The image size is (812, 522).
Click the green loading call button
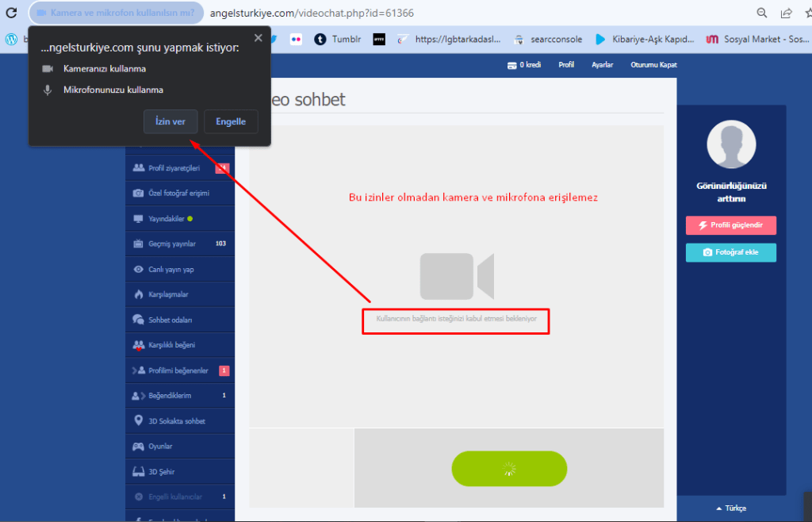[509, 469]
